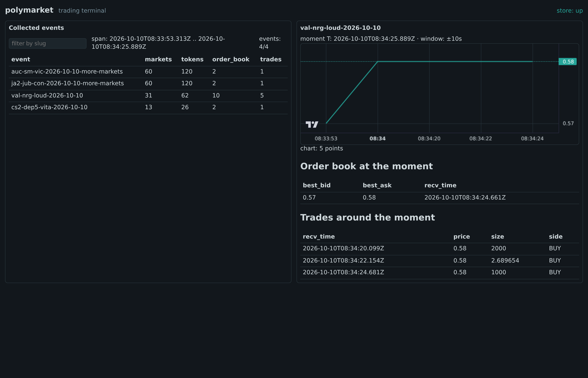The height and width of the screenshot is (378, 588).
Task: Click the 08:34:20 time axis label
Action: tap(429, 138)
